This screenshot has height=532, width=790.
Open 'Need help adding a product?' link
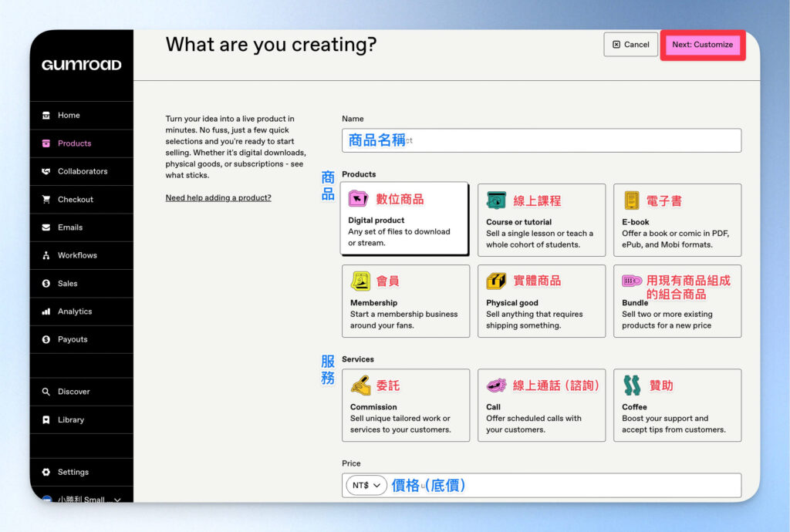pos(218,198)
